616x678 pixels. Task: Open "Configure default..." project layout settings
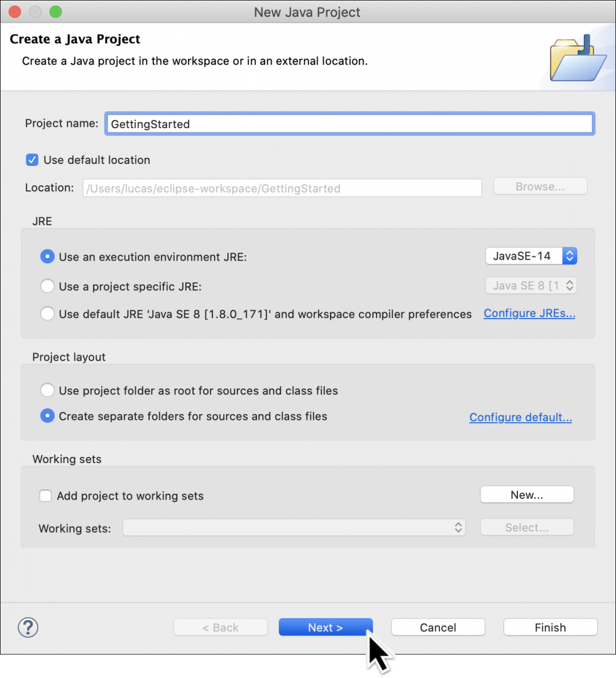tap(520, 417)
